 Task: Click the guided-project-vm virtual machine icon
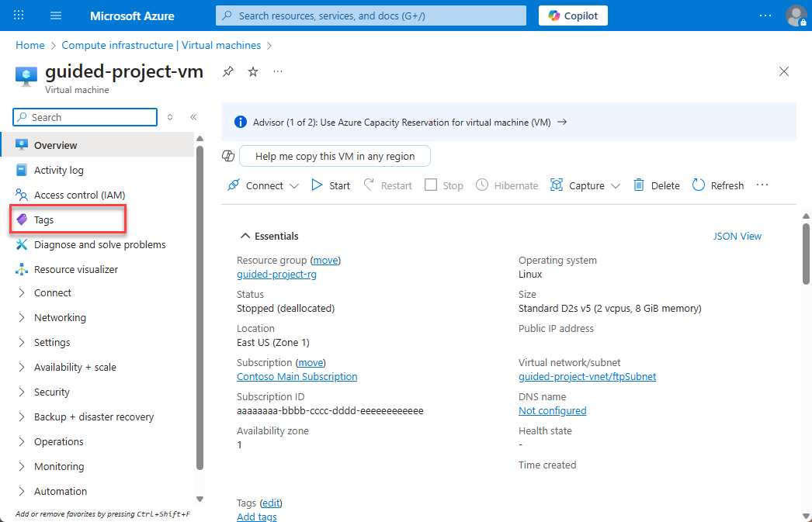coord(26,76)
